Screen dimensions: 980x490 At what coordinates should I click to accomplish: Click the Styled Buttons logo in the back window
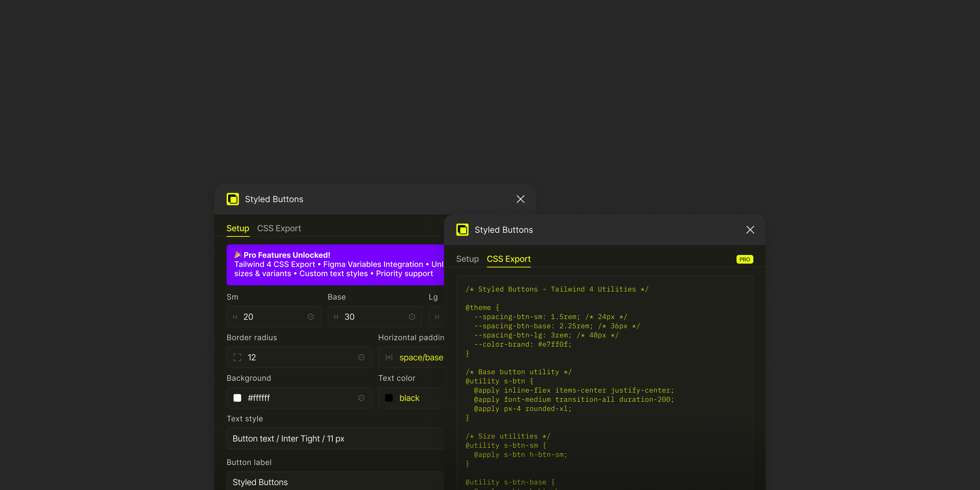click(233, 199)
